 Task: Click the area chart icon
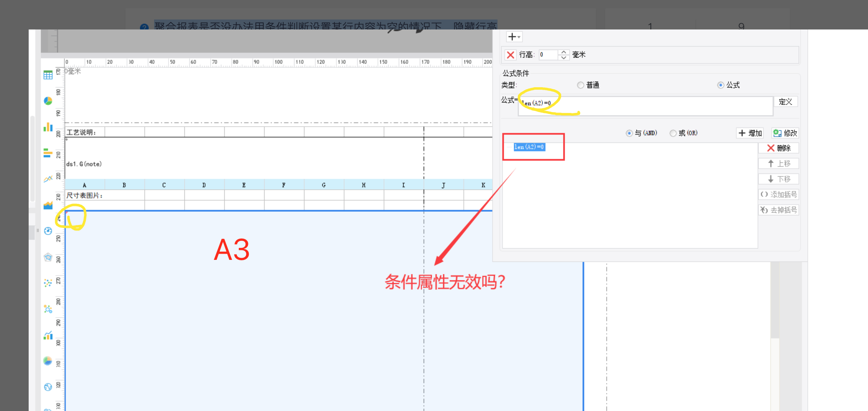(48, 205)
